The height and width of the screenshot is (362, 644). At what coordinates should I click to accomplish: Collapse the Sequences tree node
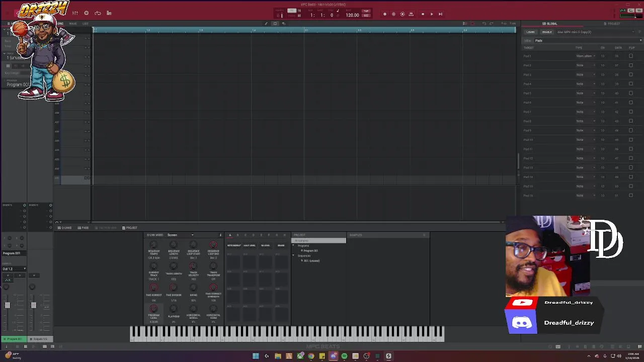coord(293,256)
